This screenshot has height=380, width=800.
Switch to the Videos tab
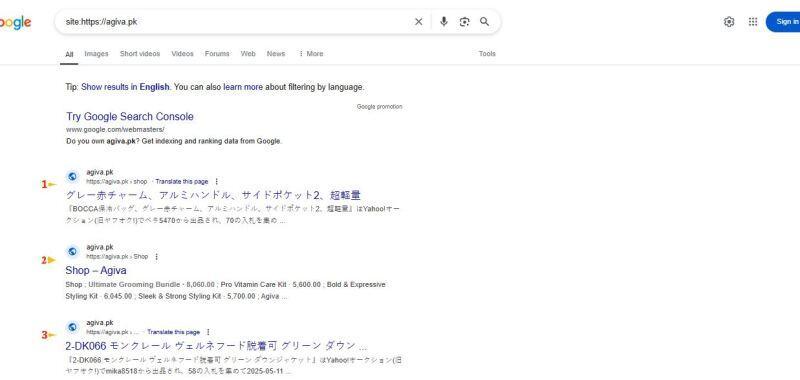pyautogui.click(x=182, y=54)
